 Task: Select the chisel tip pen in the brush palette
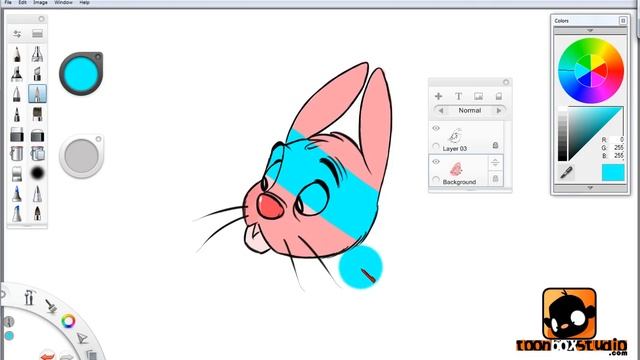37,74
